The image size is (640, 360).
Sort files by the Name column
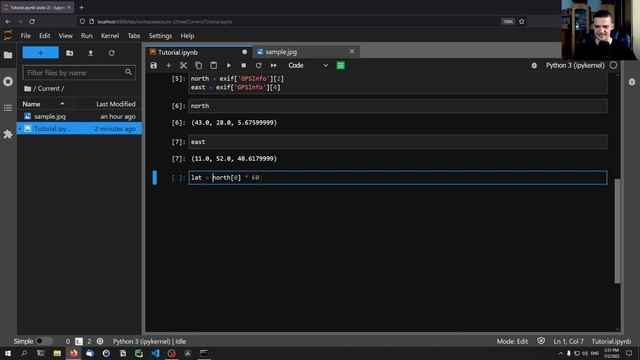click(x=43, y=104)
